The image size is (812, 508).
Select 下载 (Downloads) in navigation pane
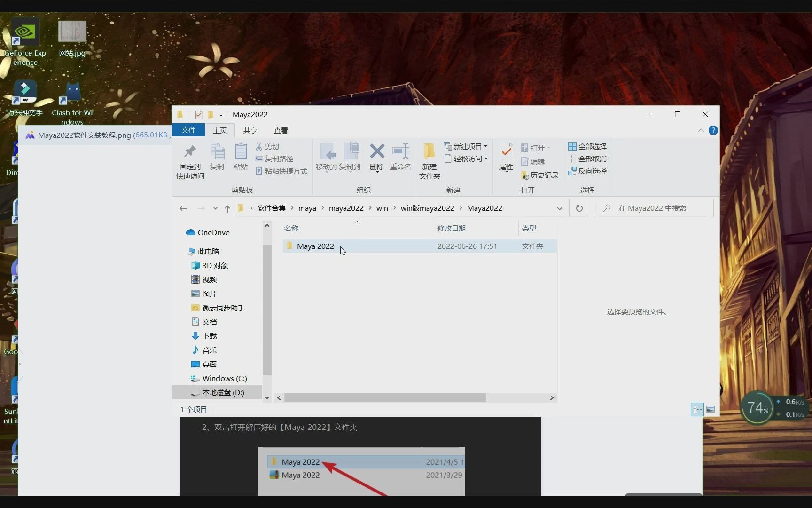click(204, 336)
